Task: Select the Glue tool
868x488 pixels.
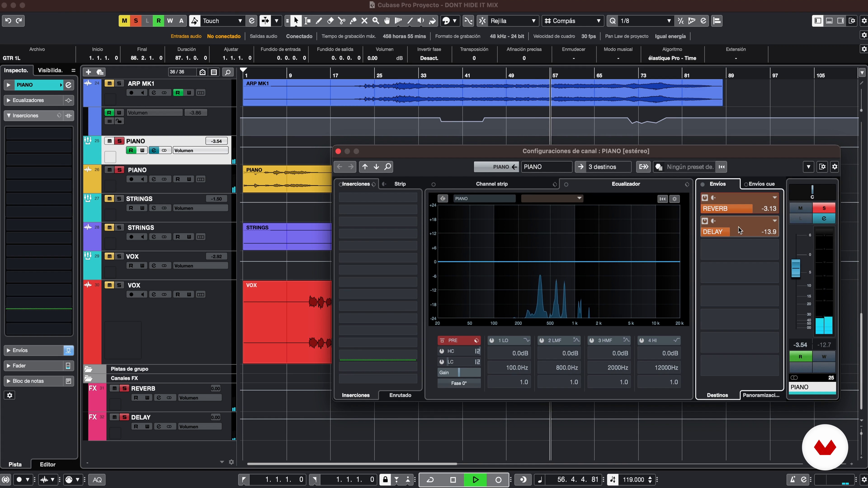Action: click(353, 21)
